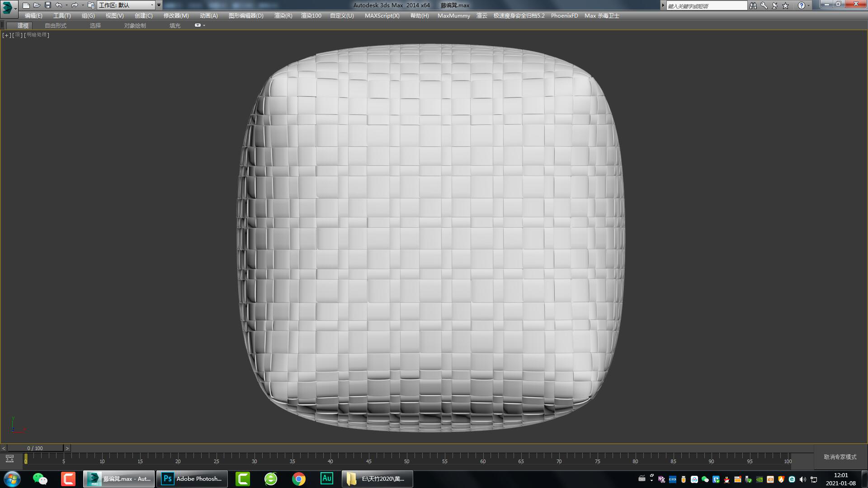868x488 pixels.
Task: Open the 修改器(M) menu
Action: [176, 15]
